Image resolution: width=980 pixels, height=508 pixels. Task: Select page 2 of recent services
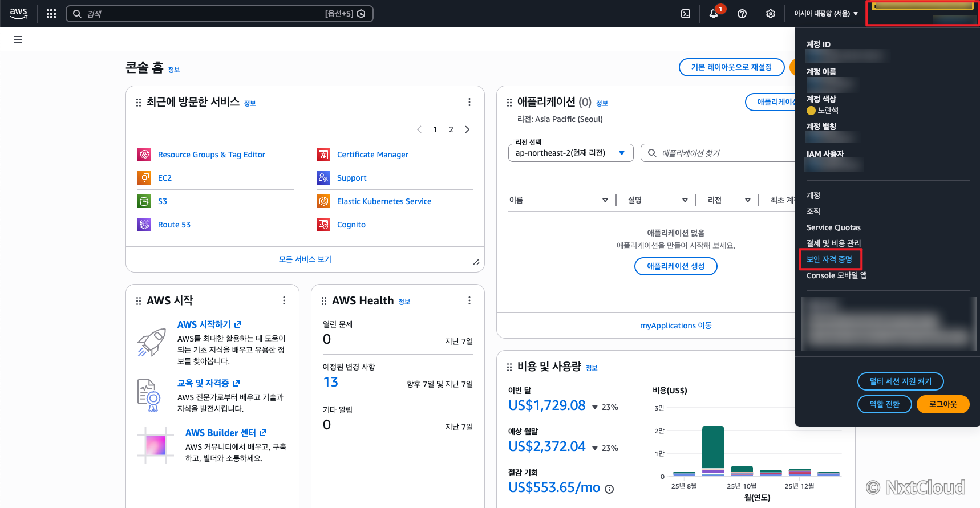[x=451, y=129]
